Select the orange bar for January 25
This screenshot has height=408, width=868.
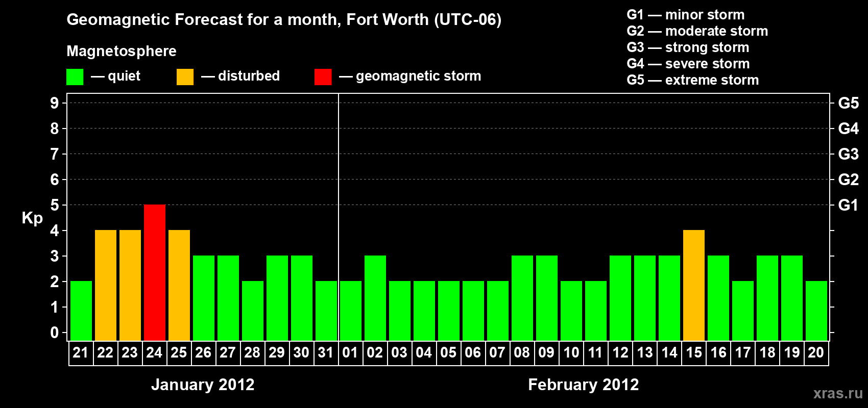[179, 285]
